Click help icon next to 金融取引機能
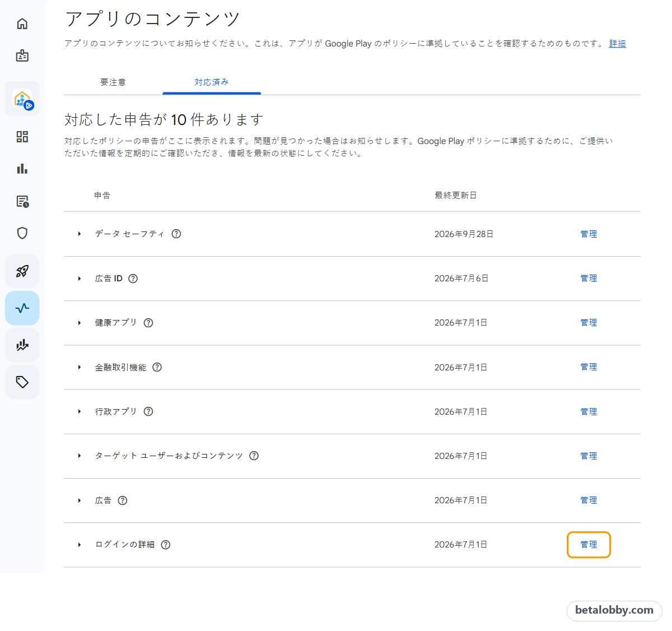The width and height of the screenshot is (672, 631). [x=157, y=367]
